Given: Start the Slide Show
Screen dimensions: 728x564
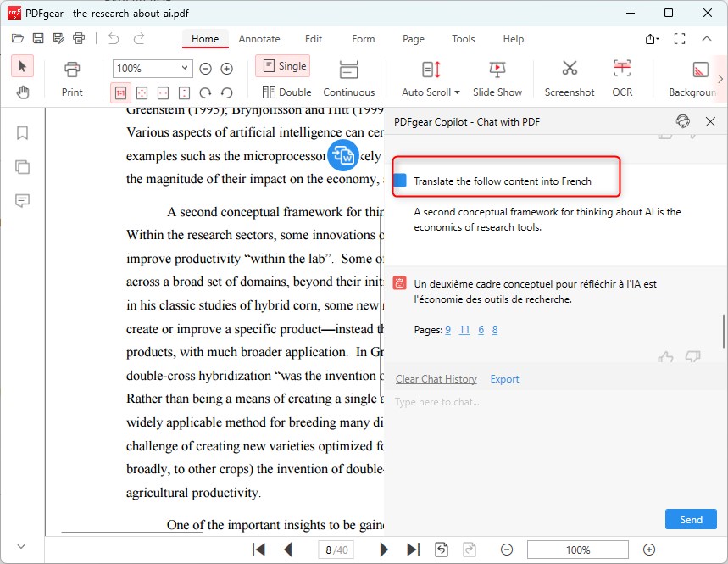Looking at the screenshot, I should point(497,76).
